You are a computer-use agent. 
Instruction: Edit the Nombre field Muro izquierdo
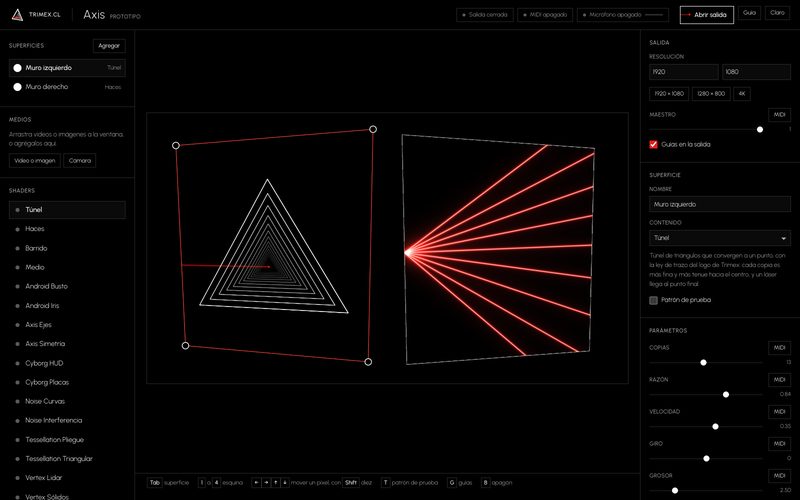point(719,204)
